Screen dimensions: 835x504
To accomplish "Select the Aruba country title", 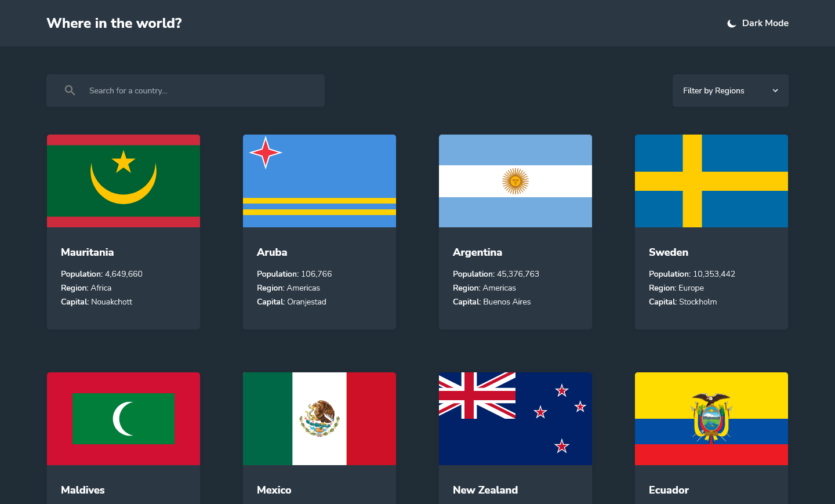I will pos(272,252).
